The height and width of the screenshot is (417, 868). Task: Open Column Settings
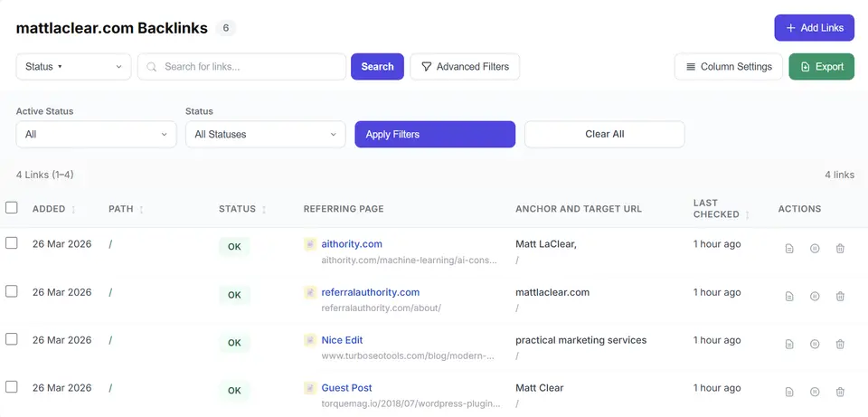[729, 66]
